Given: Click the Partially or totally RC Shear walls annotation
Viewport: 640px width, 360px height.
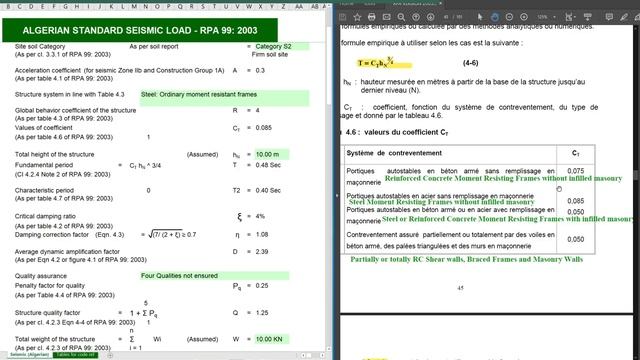Looking at the screenshot, I should click(x=467, y=260).
